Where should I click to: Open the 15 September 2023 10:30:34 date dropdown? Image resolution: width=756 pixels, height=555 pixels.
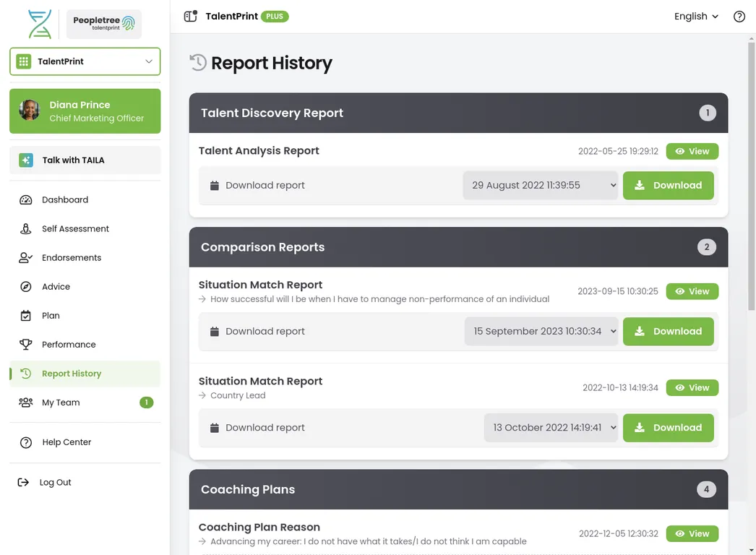541,331
